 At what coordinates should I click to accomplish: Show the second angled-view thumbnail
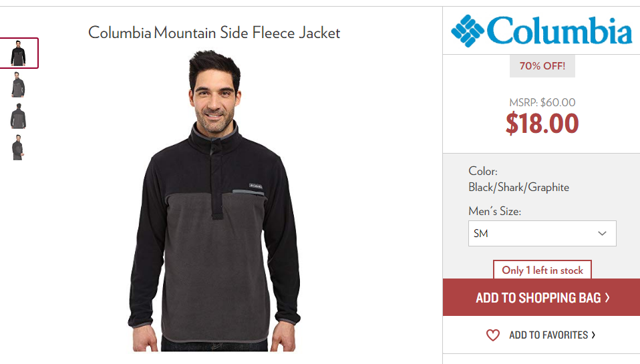click(18, 84)
